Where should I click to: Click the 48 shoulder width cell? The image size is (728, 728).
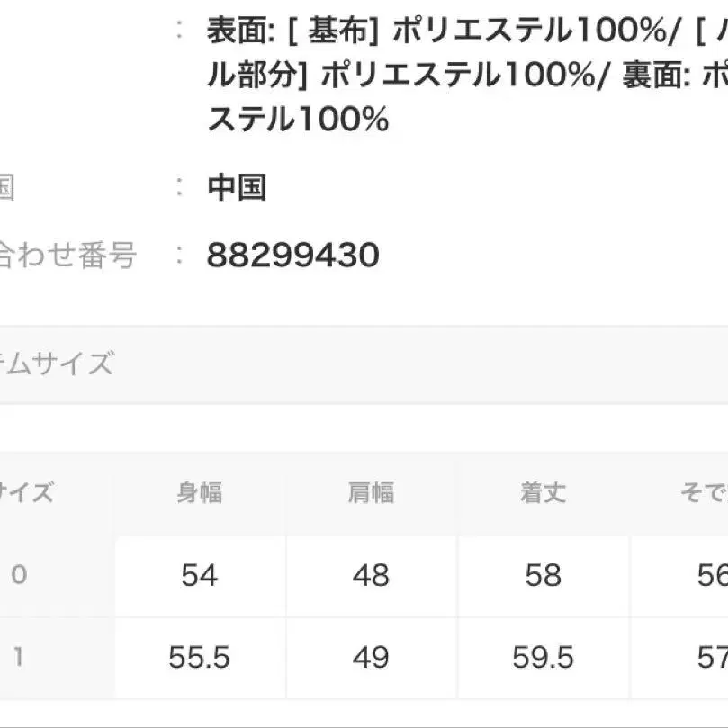[371, 576]
